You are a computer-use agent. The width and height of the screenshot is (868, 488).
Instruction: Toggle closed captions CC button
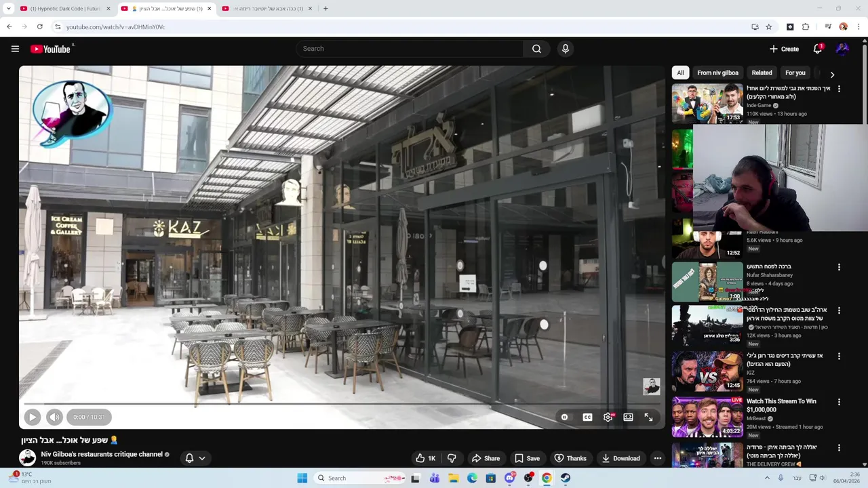coord(587,417)
